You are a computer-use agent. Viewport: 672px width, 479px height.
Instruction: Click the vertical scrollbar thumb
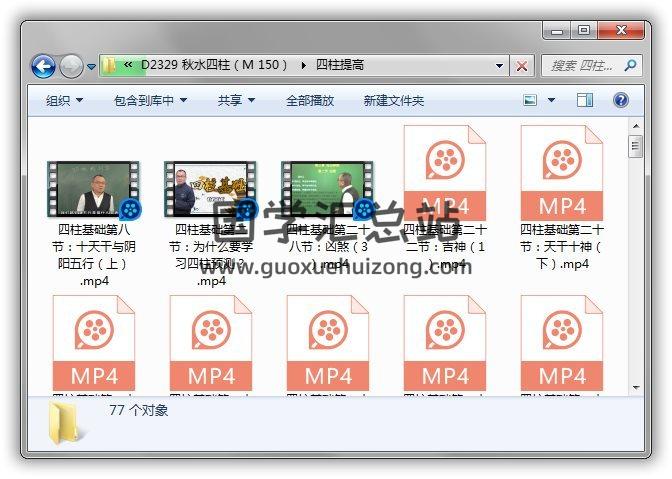(636, 146)
